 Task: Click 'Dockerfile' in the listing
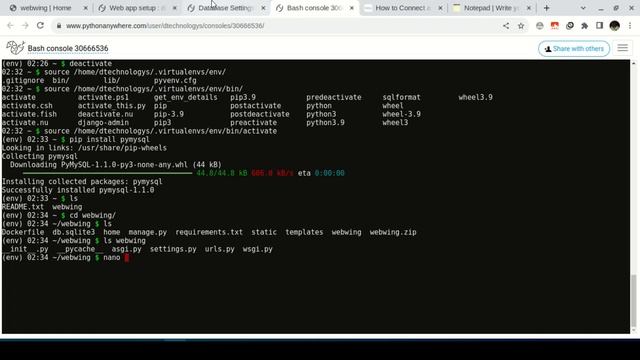coord(23,232)
